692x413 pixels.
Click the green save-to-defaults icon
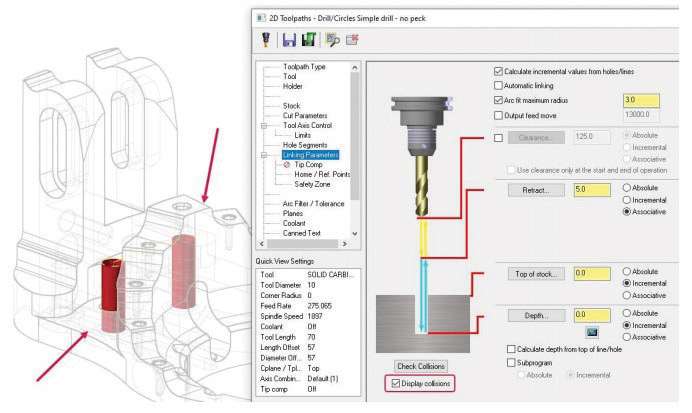tap(308, 39)
